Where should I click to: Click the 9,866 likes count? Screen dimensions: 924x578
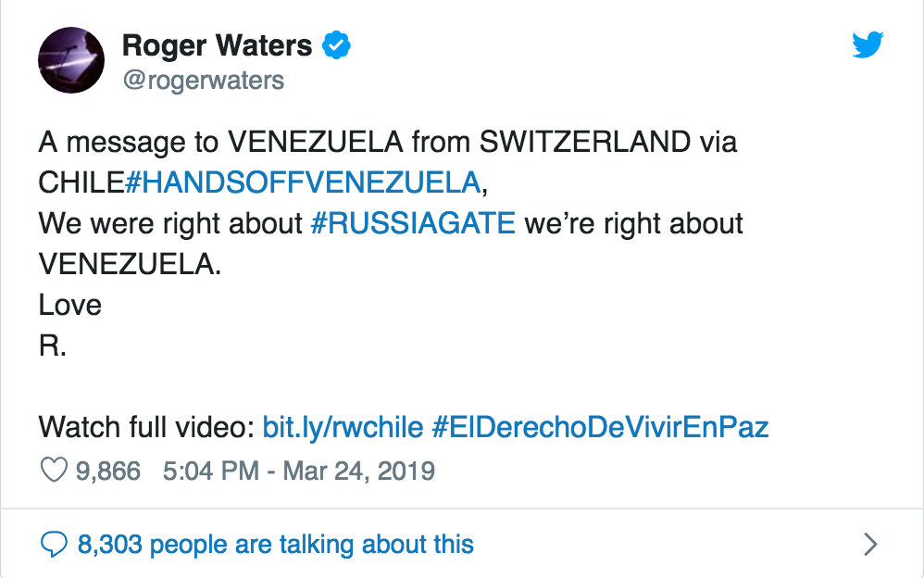pos(108,471)
